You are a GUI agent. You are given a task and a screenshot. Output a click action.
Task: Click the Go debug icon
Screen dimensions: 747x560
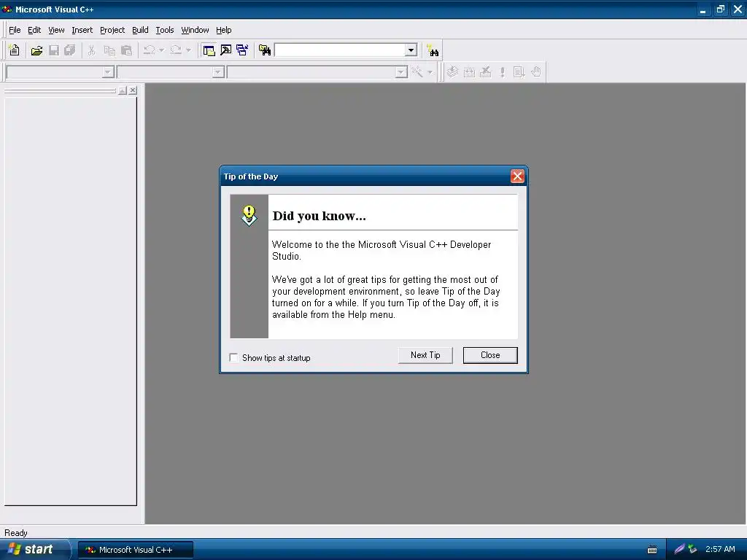(519, 72)
